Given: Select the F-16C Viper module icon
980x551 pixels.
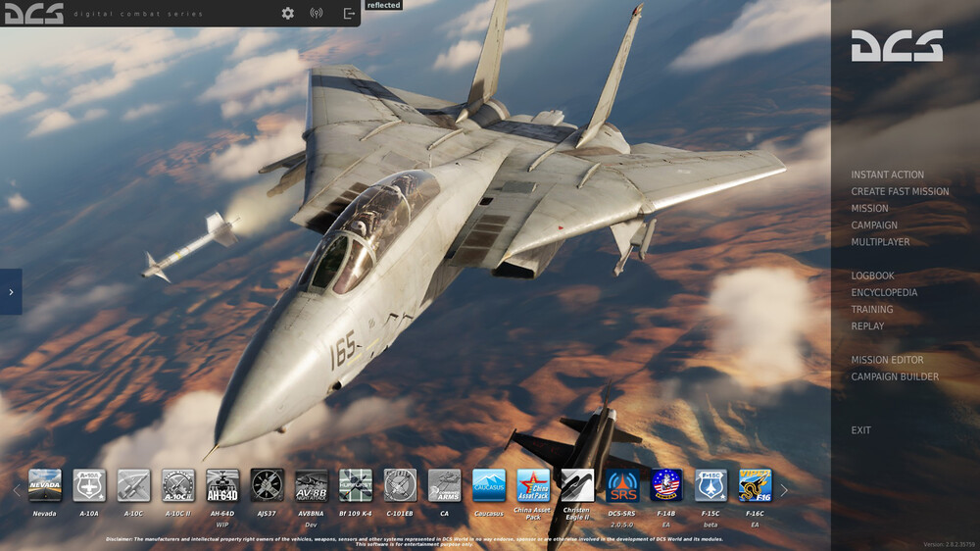Looking at the screenshot, I should pyautogui.click(x=755, y=485).
